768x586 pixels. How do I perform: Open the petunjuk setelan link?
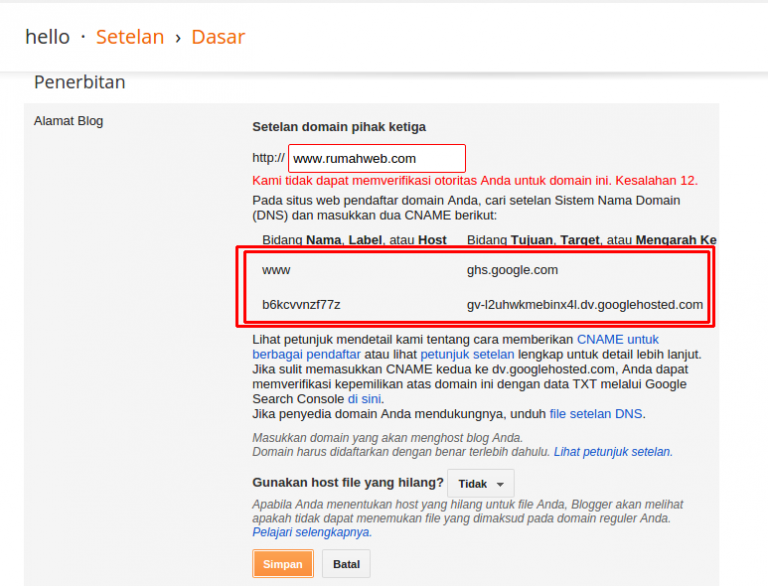click(467, 354)
